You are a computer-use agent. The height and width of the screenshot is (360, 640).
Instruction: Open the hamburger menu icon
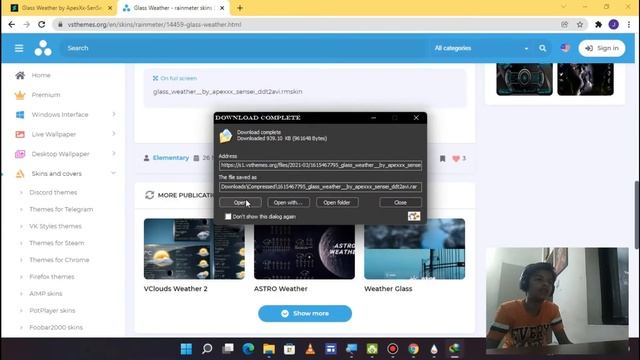coord(19,48)
